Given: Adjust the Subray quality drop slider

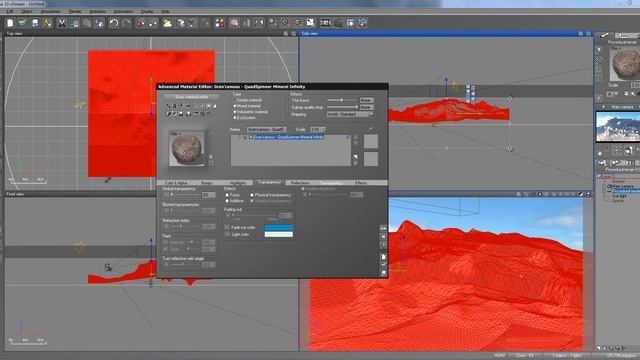Looking at the screenshot, I should pos(342,107).
